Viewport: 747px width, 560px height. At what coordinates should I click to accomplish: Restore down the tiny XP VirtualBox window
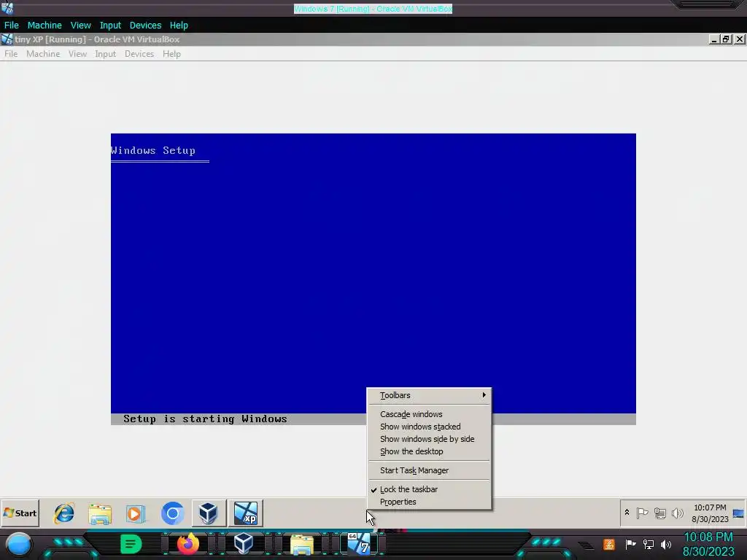pyautogui.click(x=726, y=39)
